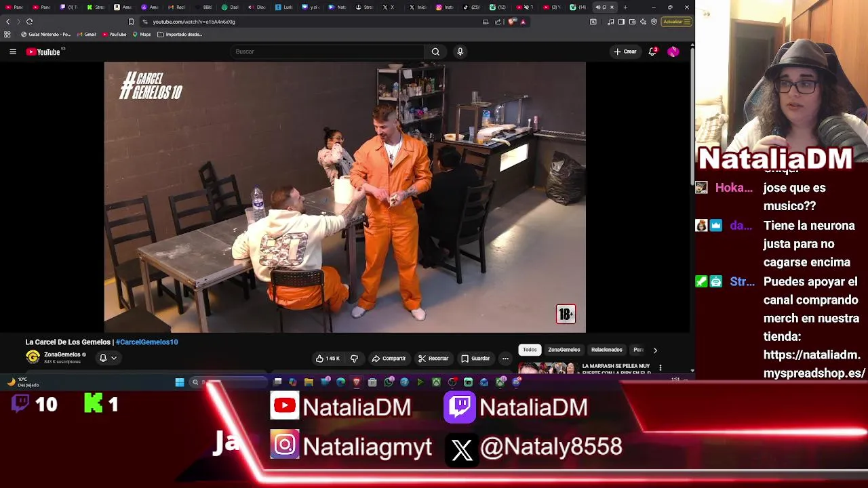Dislike the video with thumbs-down
This screenshot has width=868, height=488.
[354, 359]
